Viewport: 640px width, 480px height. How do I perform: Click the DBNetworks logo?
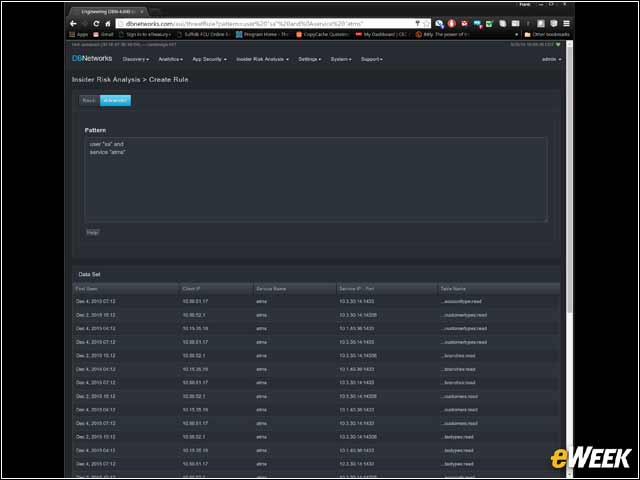click(92, 58)
